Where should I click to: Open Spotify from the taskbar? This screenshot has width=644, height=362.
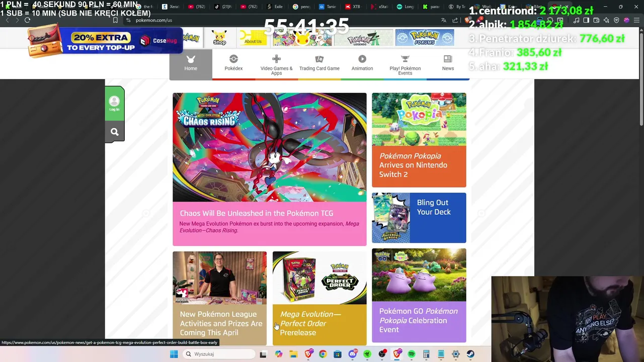click(412, 354)
